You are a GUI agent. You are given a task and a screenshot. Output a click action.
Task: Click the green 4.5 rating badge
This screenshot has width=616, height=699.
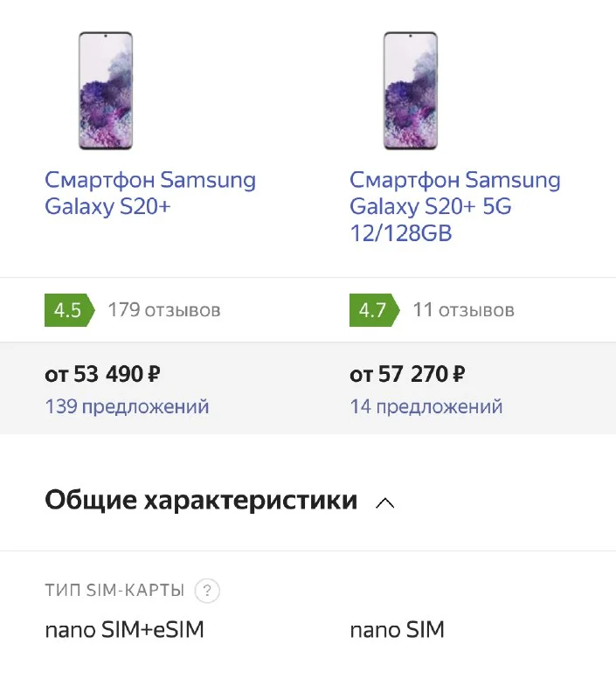tap(67, 310)
